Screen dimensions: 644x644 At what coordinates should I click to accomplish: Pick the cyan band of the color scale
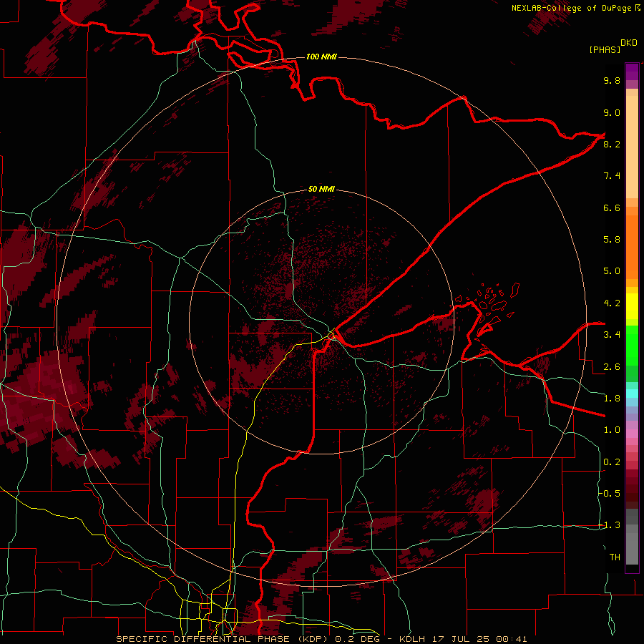[x=632, y=394]
